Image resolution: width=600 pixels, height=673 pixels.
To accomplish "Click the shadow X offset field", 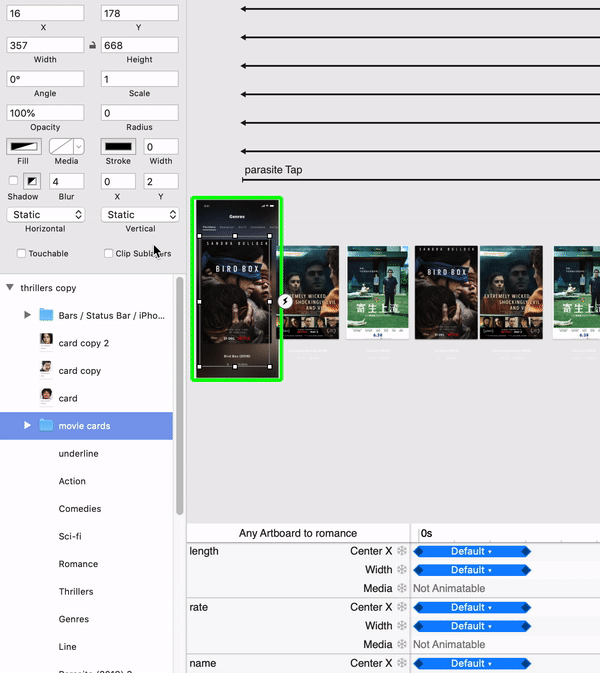I will click(118, 182).
